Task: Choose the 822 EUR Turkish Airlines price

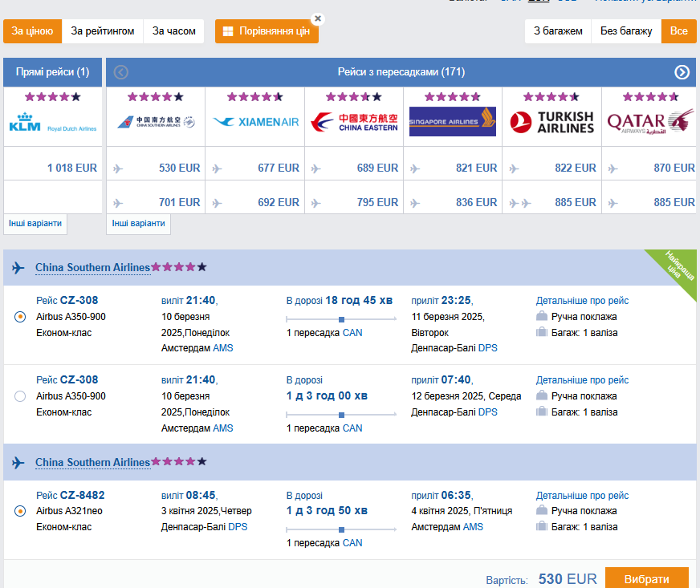Action: coord(576,168)
